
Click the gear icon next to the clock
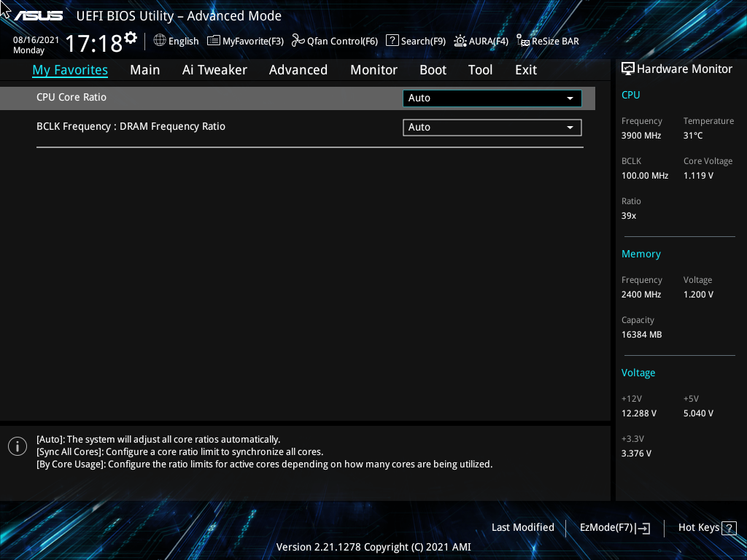click(x=130, y=38)
